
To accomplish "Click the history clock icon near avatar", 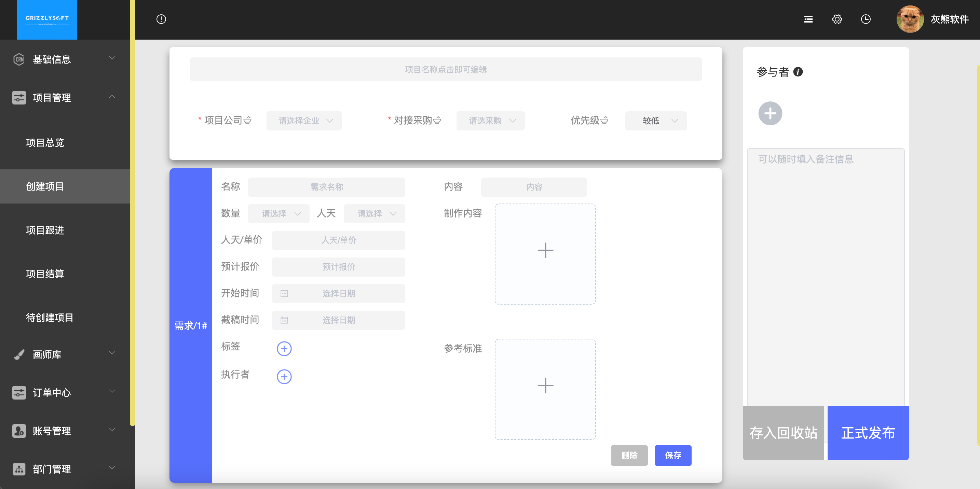I will tap(866, 19).
